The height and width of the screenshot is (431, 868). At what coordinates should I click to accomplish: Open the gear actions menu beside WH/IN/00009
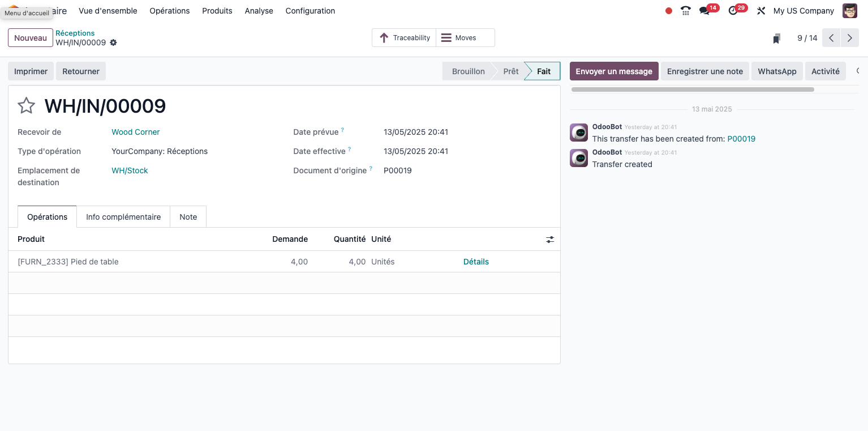(x=113, y=42)
